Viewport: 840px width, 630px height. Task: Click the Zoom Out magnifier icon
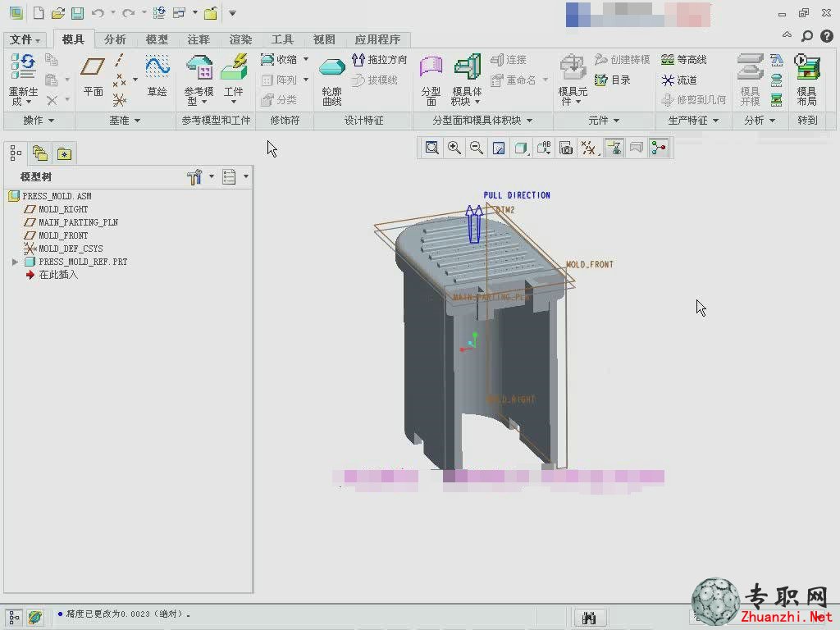click(x=477, y=148)
